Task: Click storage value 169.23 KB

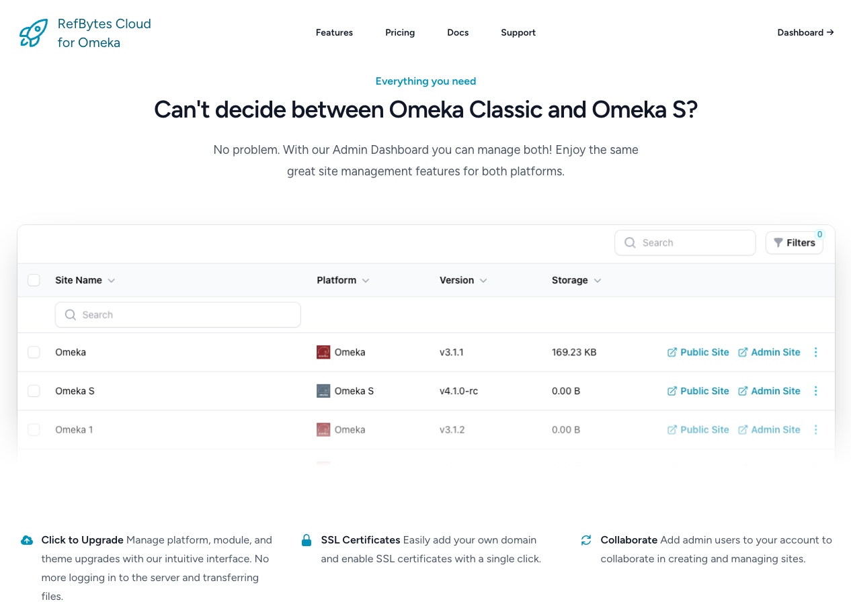Action: tap(574, 352)
